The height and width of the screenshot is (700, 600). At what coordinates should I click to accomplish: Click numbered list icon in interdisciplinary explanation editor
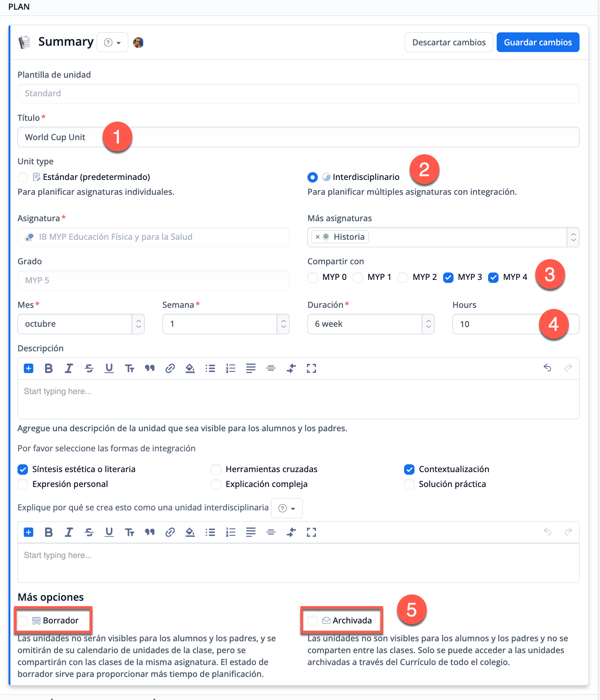click(230, 532)
